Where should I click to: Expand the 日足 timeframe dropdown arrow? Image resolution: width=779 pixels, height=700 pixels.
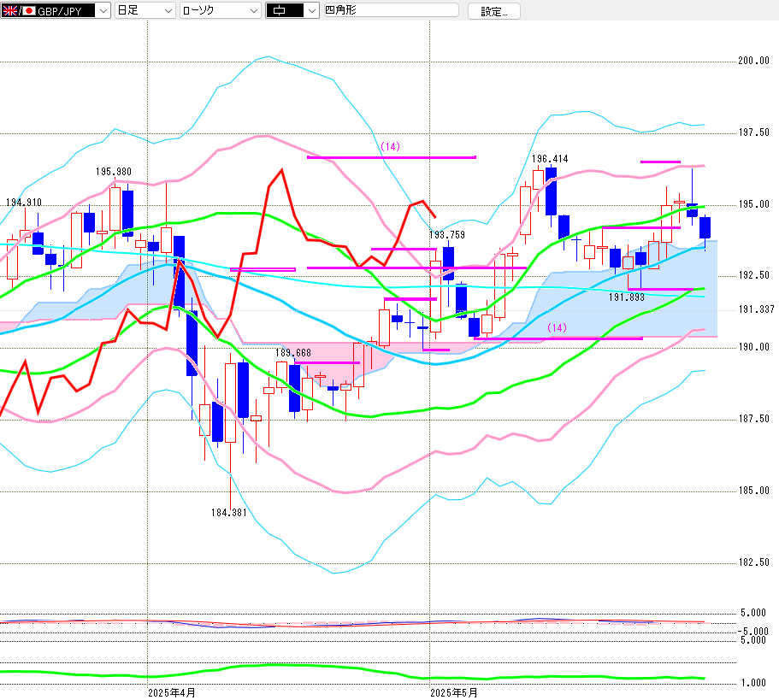(168, 10)
